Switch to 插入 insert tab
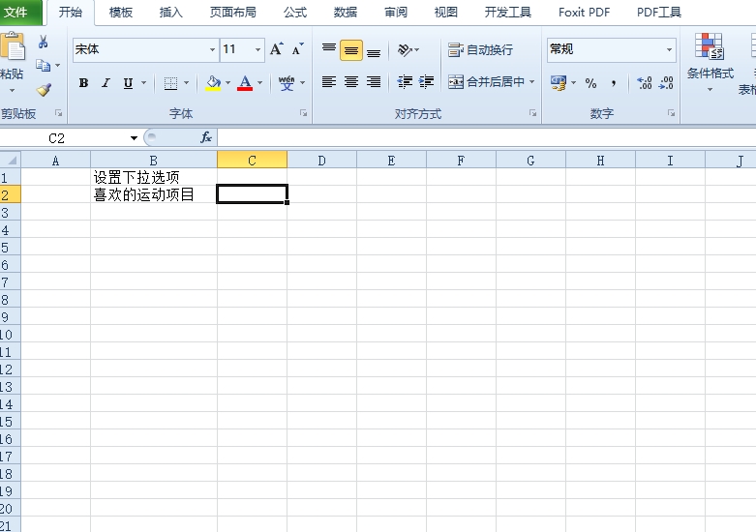 click(x=171, y=12)
